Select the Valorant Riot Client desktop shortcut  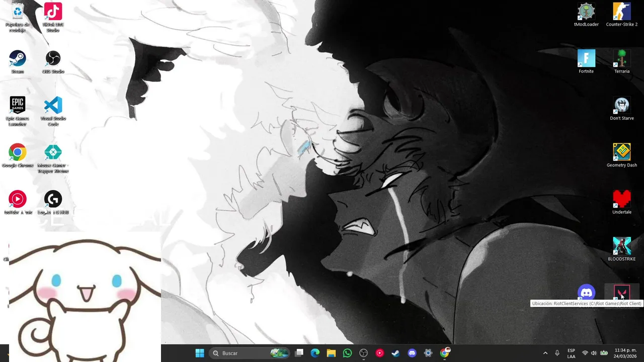622,293
